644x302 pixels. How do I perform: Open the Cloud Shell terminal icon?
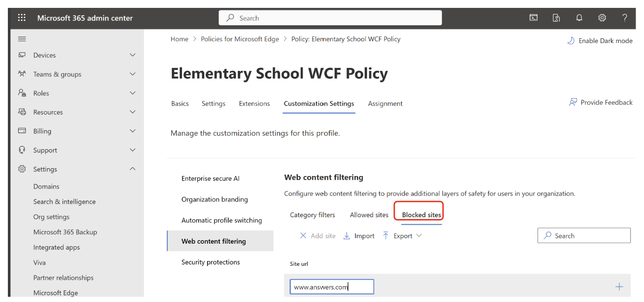click(x=533, y=18)
